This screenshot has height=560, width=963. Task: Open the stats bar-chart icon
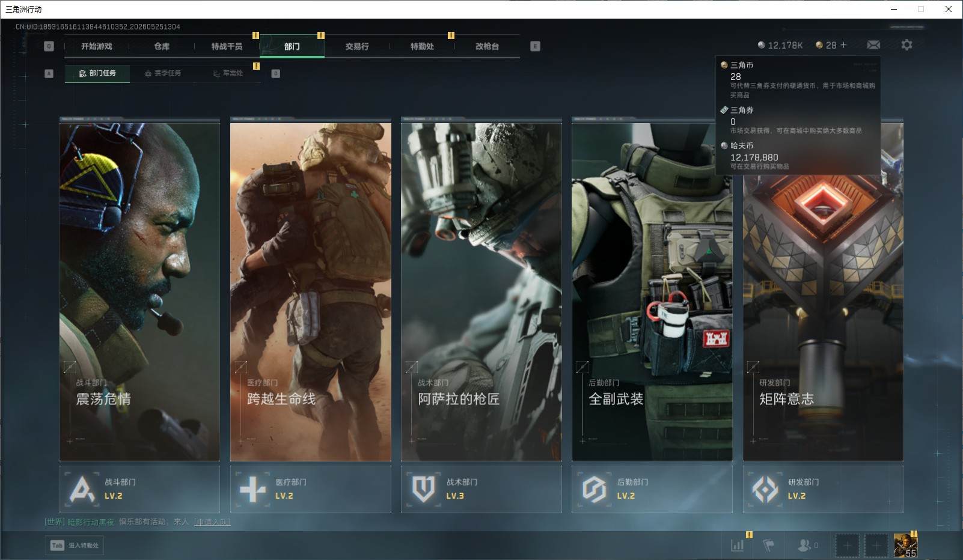click(x=737, y=546)
